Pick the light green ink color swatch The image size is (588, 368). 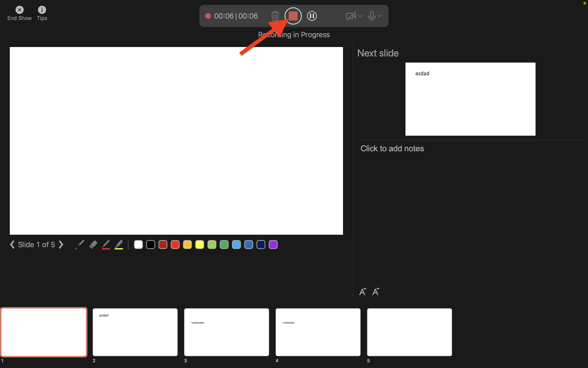pyautogui.click(x=212, y=244)
